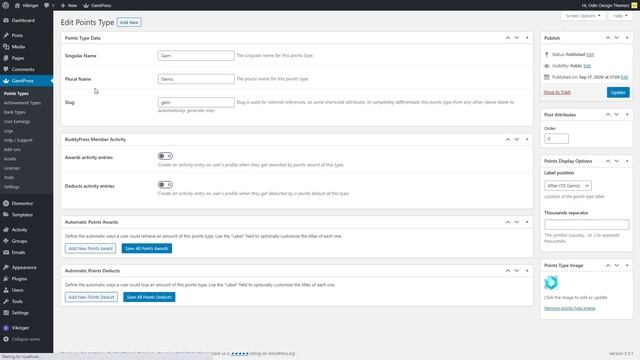
Task: Move Points Type Data panel up
Action: [508, 38]
